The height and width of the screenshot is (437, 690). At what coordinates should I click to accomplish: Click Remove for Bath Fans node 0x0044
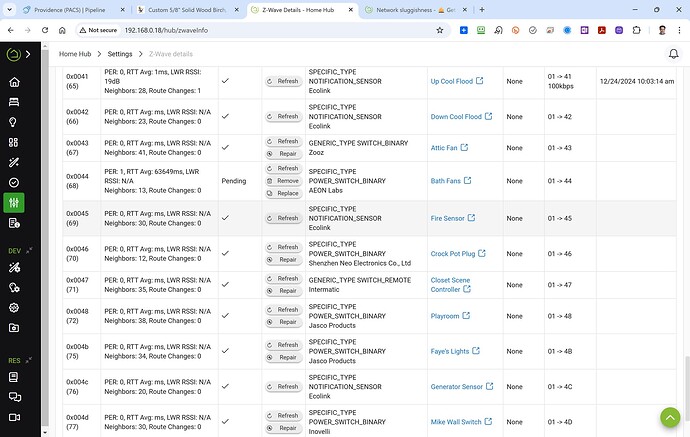tap(283, 181)
